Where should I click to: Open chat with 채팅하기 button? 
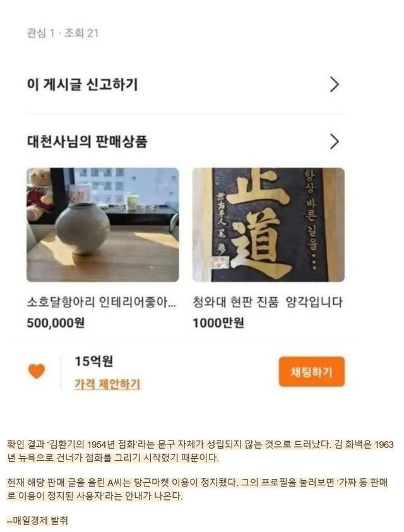point(311,372)
